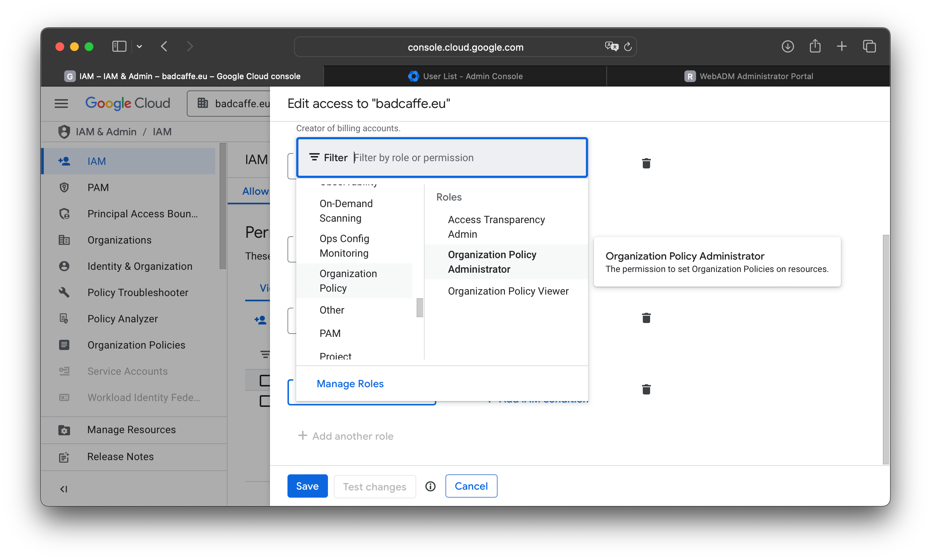This screenshot has height=560, width=931.
Task: Open PAM in the left sidebar
Action: (x=128, y=187)
